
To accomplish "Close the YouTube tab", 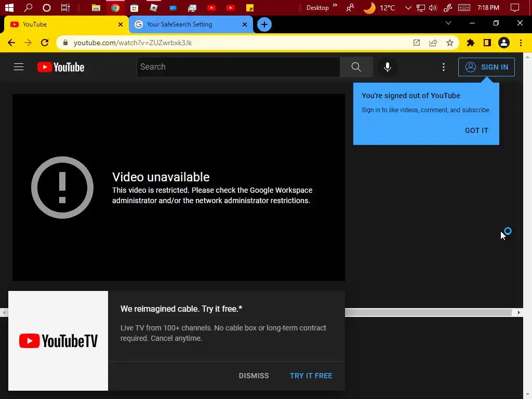I will point(120,24).
